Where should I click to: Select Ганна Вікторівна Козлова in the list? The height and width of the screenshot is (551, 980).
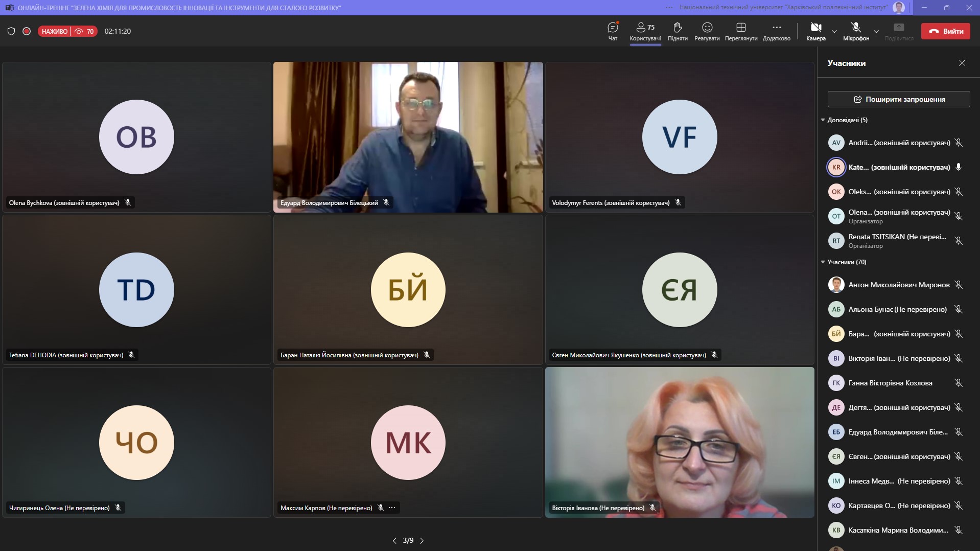[x=896, y=383]
